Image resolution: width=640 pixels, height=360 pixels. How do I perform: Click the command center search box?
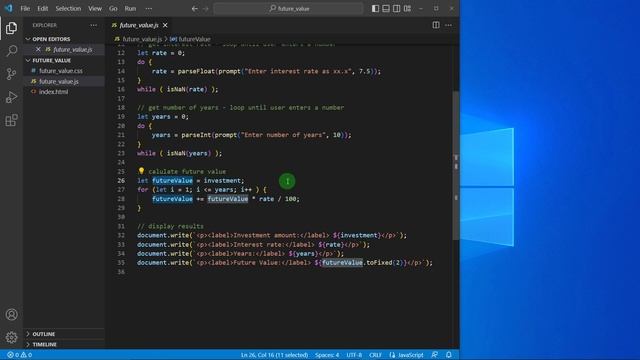click(x=289, y=9)
